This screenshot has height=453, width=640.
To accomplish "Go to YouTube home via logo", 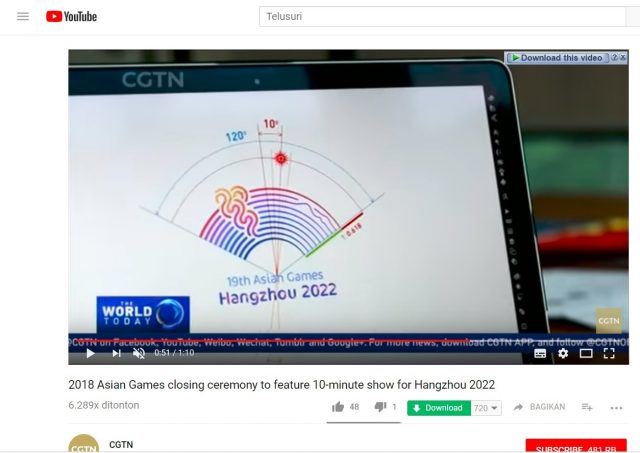I will (71, 16).
